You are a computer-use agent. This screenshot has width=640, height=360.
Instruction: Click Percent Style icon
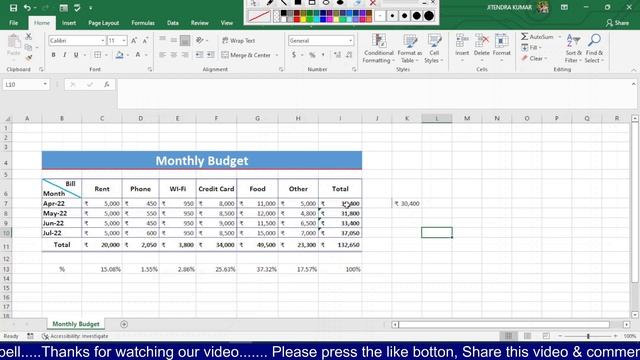coord(312,55)
